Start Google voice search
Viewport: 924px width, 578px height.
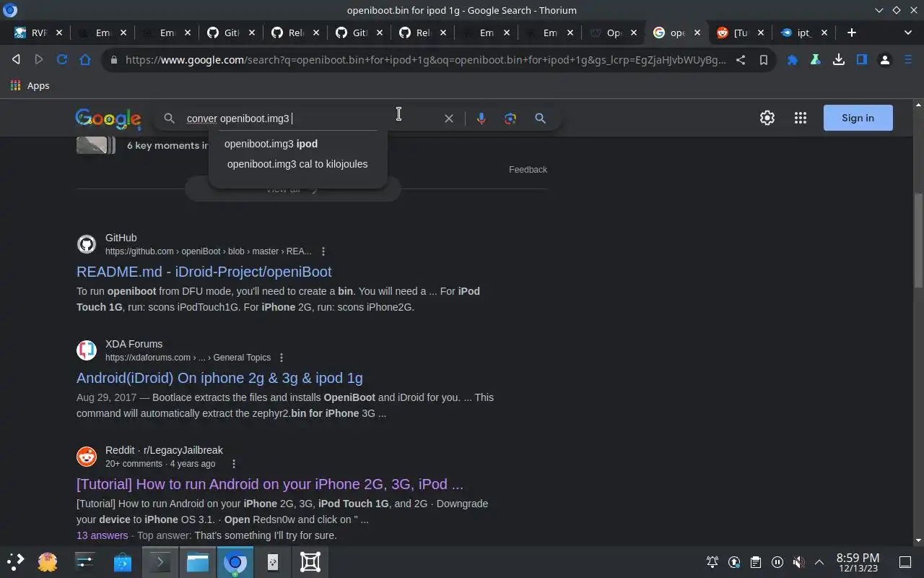[x=481, y=118]
